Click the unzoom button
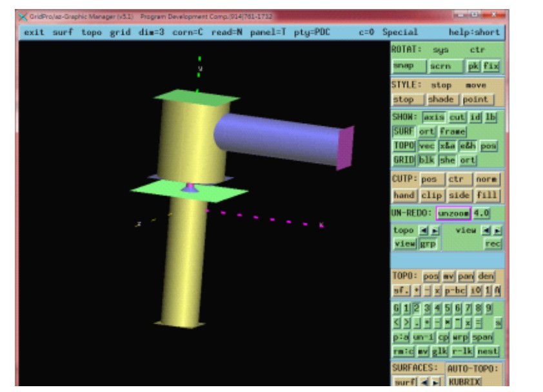This screenshot has width=543, height=392. pos(453,213)
